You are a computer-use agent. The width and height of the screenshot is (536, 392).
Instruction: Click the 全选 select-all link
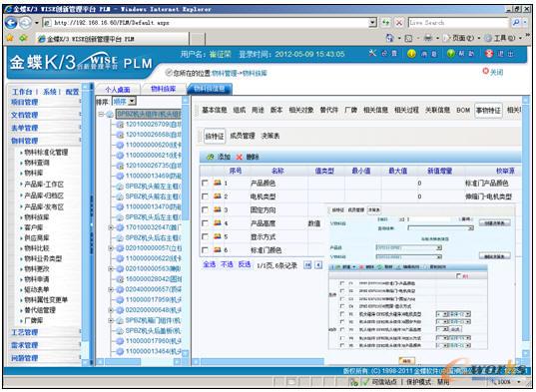coord(210,264)
